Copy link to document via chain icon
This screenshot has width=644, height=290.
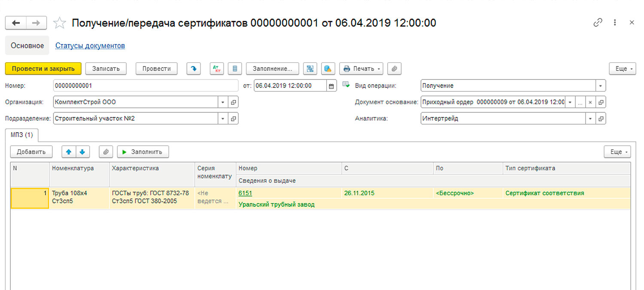pyautogui.click(x=598, y=23)
